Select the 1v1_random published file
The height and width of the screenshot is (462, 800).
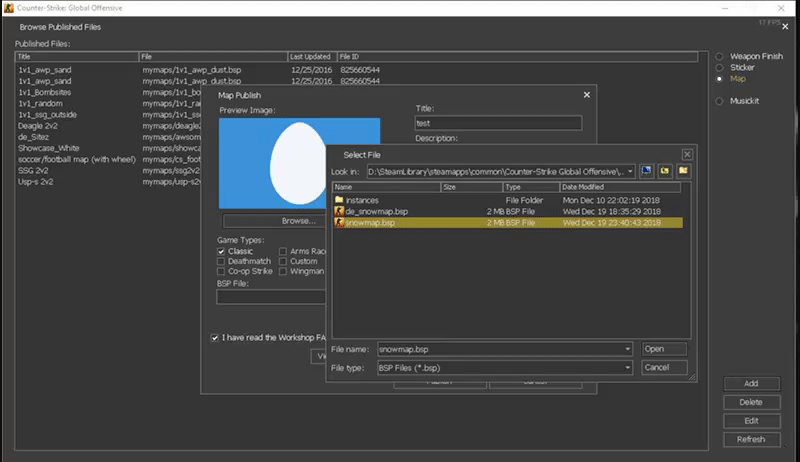point(40,104)
